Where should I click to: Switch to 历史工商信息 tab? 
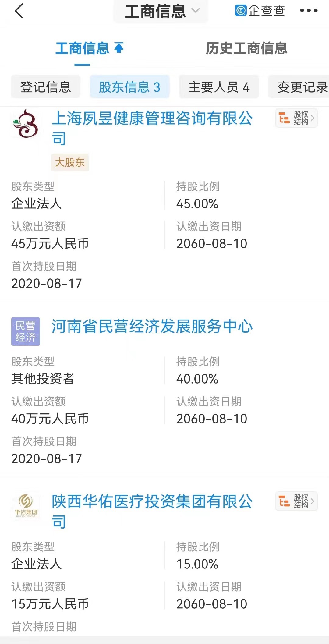pyautogui.click(x=246, y=48)
